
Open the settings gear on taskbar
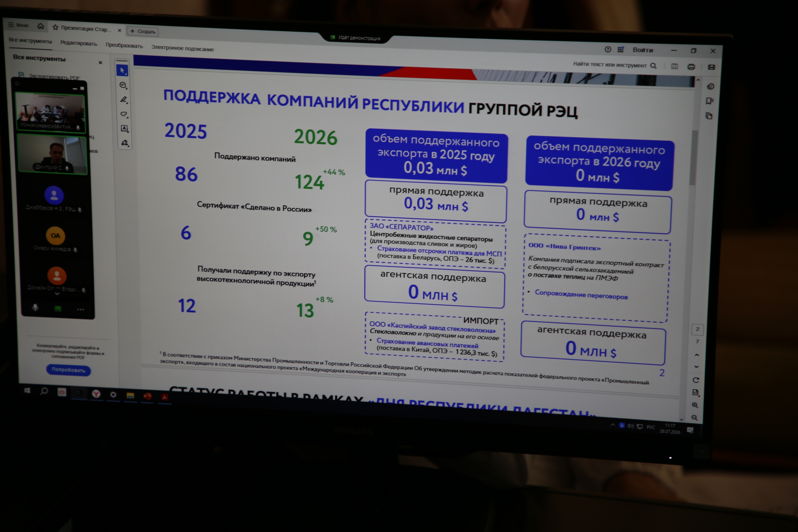tap(113, 395)
